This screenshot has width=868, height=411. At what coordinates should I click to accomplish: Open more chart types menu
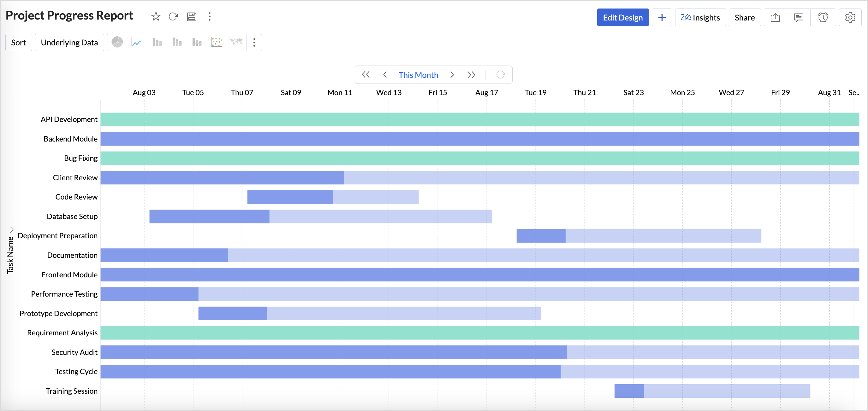(254, 43)
